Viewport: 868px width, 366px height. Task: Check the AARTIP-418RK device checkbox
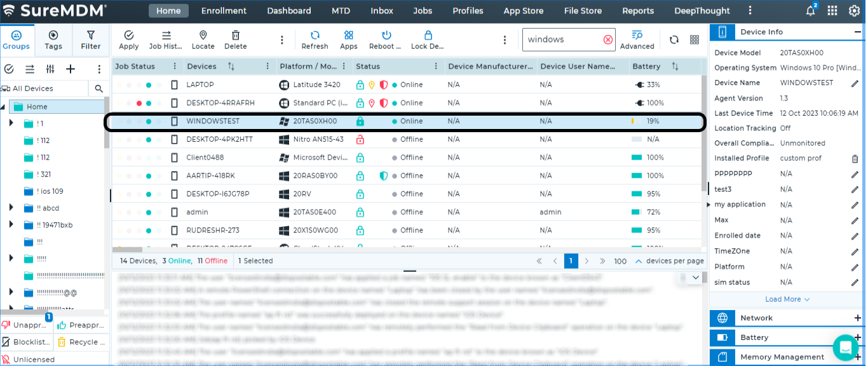[175, 175]
